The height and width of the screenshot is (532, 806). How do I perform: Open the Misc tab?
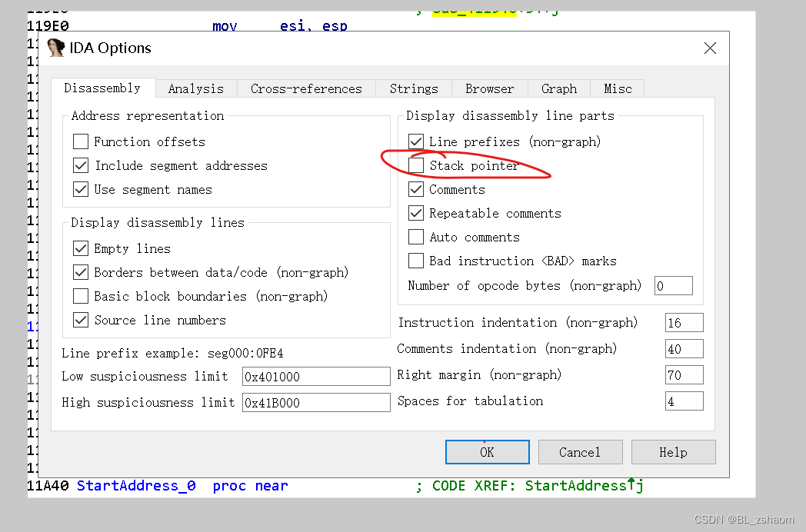coord(618,89)
